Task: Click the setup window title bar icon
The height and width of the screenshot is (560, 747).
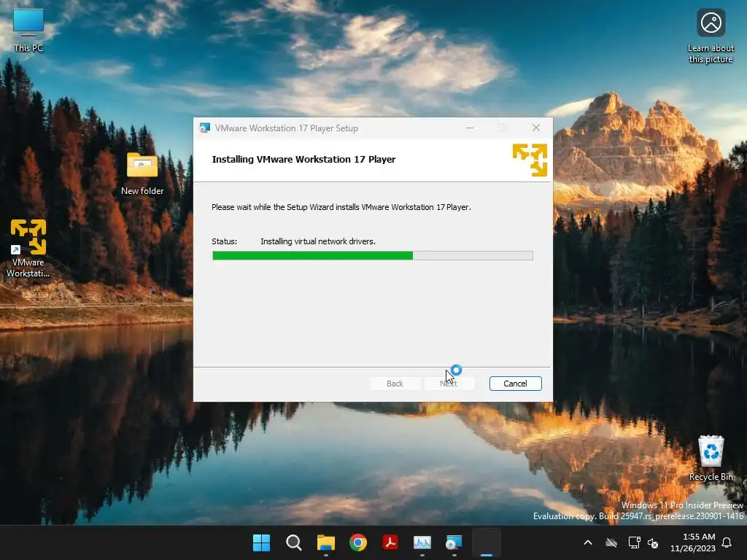Action: [x=205, y=128]
